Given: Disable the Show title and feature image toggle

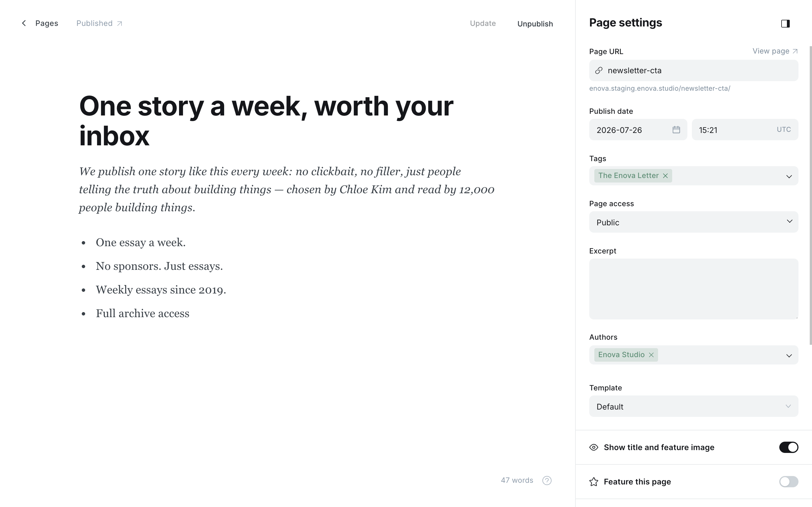Looking at the screenshot, I should coord(789,447).
